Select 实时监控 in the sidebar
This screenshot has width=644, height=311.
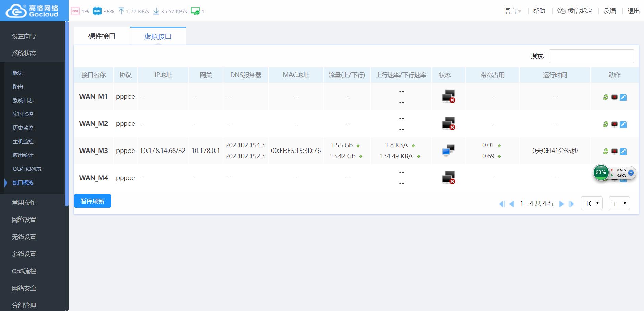23,114
